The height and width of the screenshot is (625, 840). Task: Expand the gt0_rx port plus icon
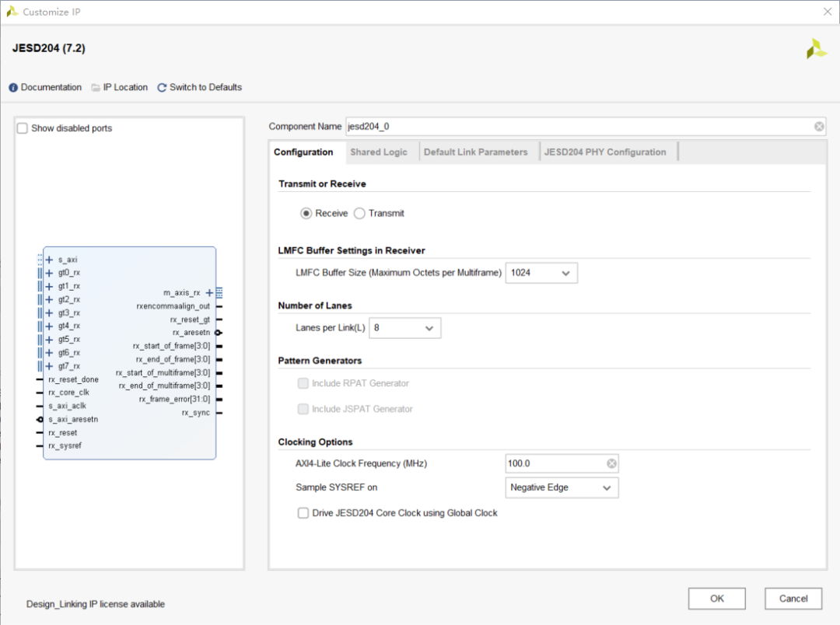(x=49, y=273)
